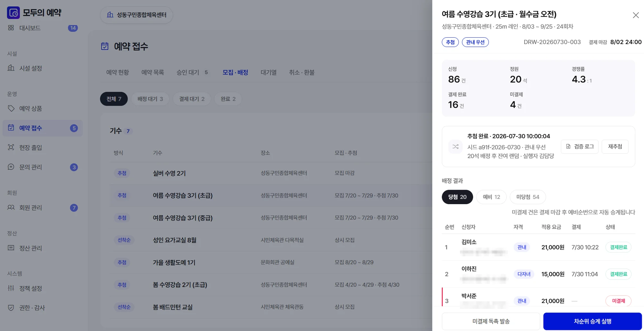Select 예약 접수 calendar icon in sidebar
This screenshot has width=644, height=331.
(x=11, y=128)
